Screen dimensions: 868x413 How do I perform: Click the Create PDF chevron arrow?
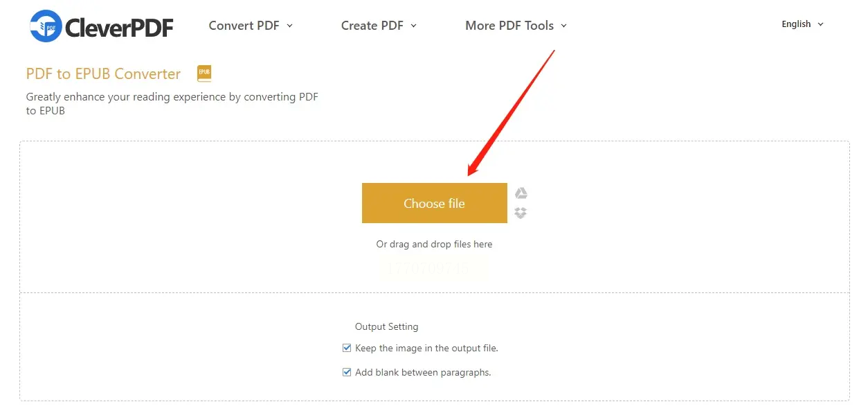414,26
